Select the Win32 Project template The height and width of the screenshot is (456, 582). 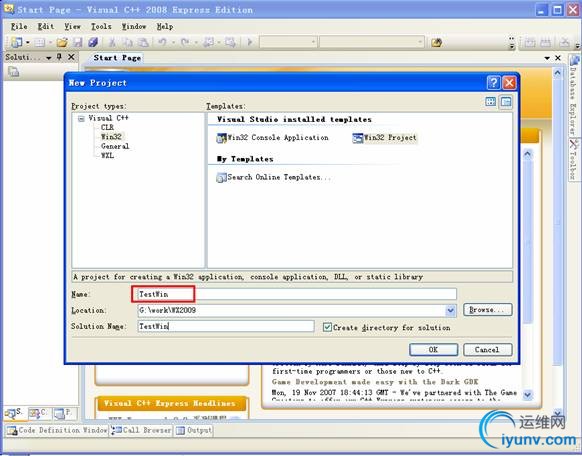[x=385, y=138]
